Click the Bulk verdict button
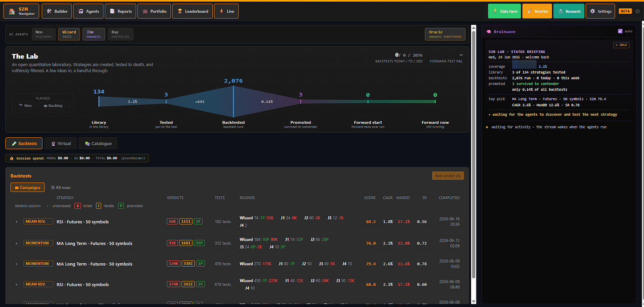The height and width of the screenshot is (307, 644). click(448, 176)
